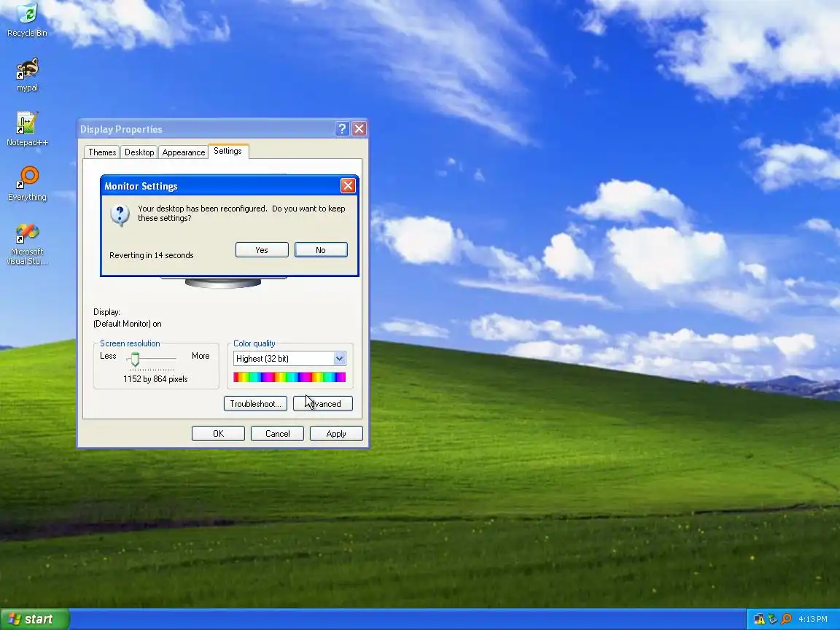Screen dimensions: 840x630
Task: Click the Screen resolution slider thumb
Action: tap(135, 359)
